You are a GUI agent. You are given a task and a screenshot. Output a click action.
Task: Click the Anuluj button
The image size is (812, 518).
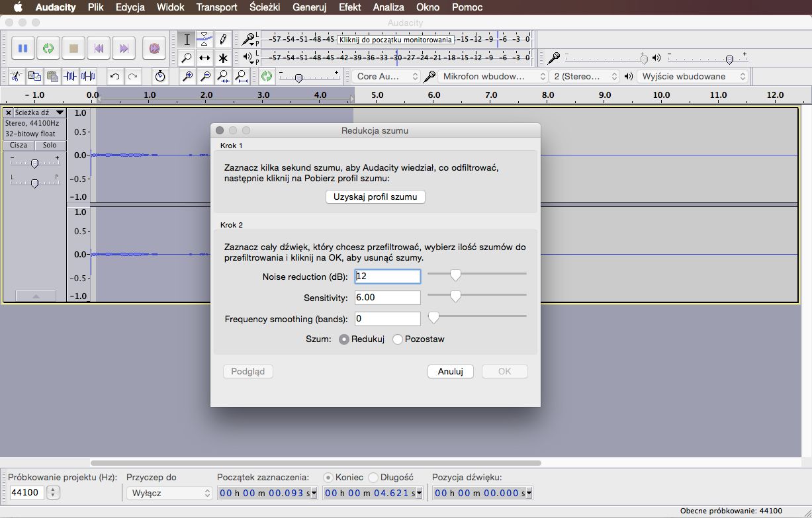pyautogui.click(x=450, y=371)
